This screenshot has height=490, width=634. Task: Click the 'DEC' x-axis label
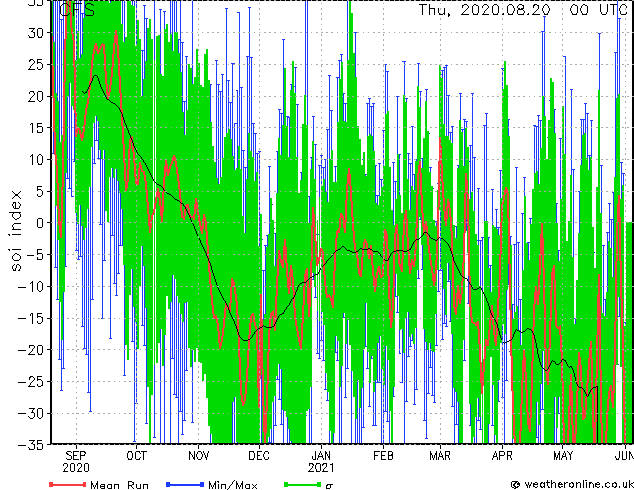pyautogui.click(x=259, y=456)
